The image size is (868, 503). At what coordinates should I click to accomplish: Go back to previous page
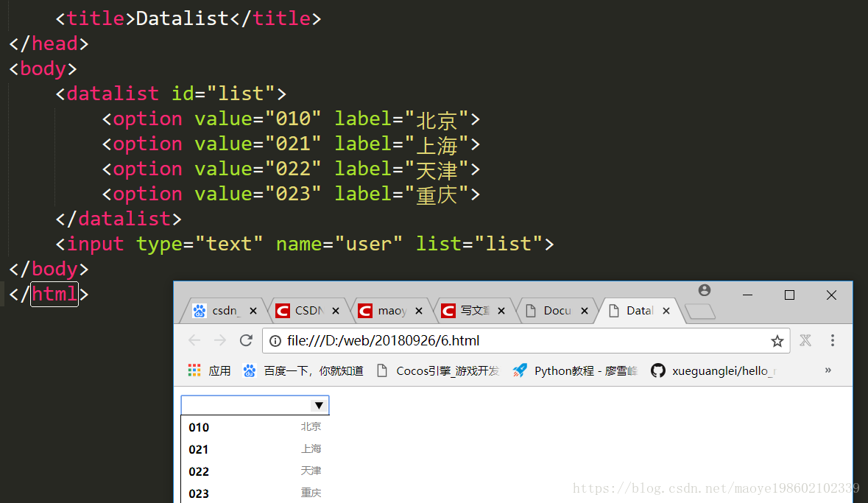pyautogui.click(x=194, y=340)
